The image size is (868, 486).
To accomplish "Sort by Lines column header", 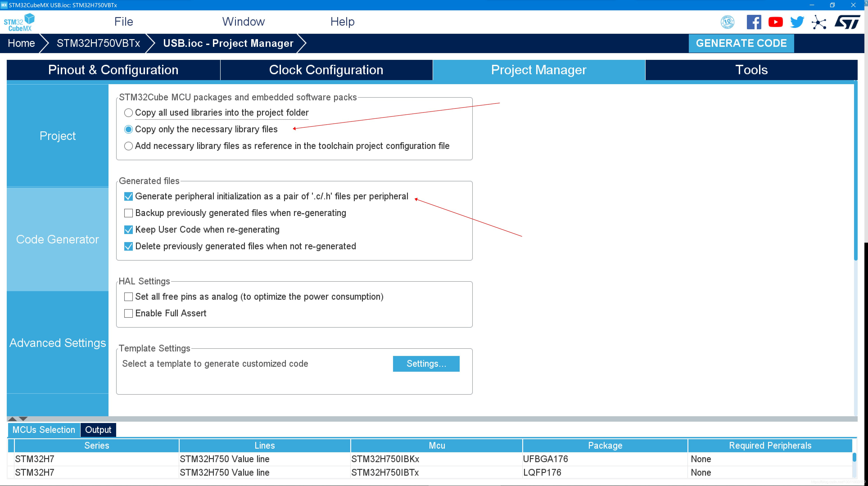I will pos(265,445).
